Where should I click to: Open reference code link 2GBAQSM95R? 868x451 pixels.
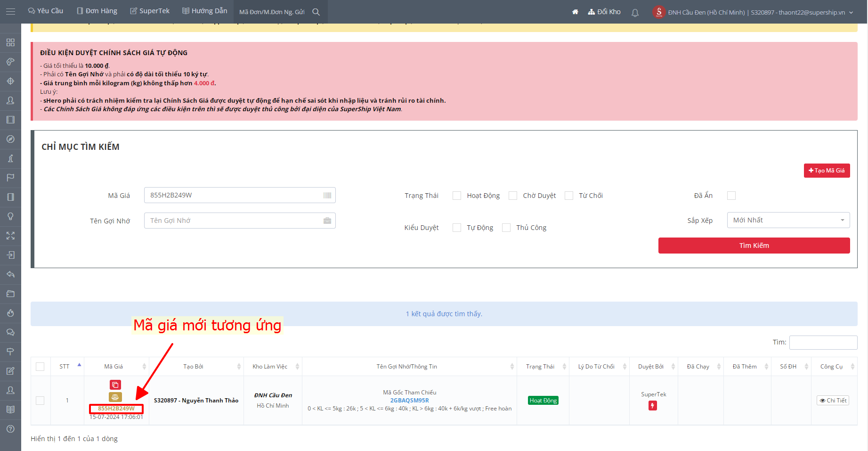click(x=409, y=401)
